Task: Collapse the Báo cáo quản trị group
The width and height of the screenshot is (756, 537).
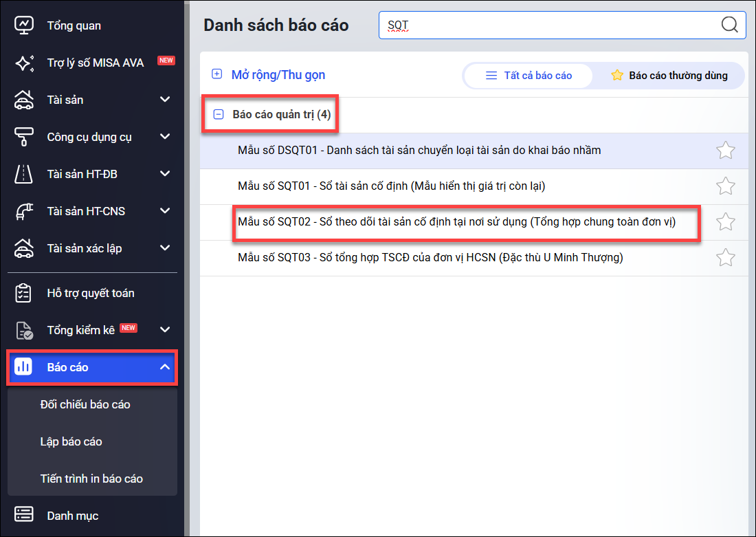Action: coord(219,115)
